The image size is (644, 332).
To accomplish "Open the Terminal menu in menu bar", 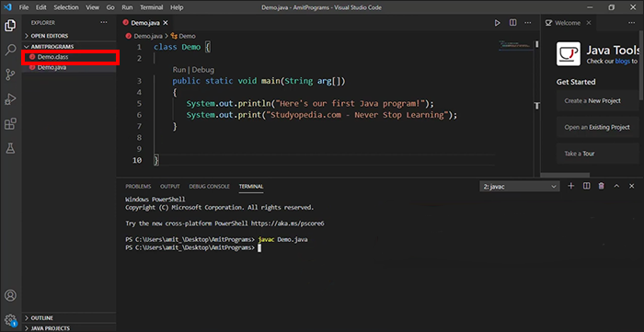I will click(151, 7).
